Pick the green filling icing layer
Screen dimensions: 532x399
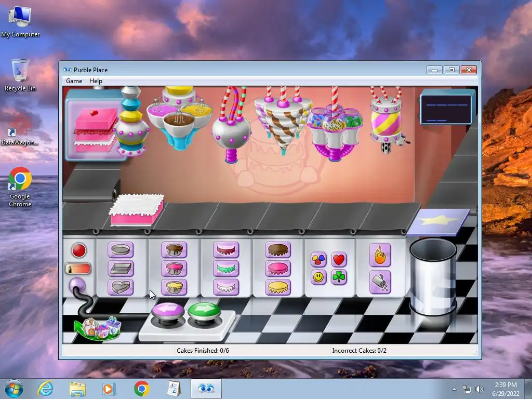[226, 269]
